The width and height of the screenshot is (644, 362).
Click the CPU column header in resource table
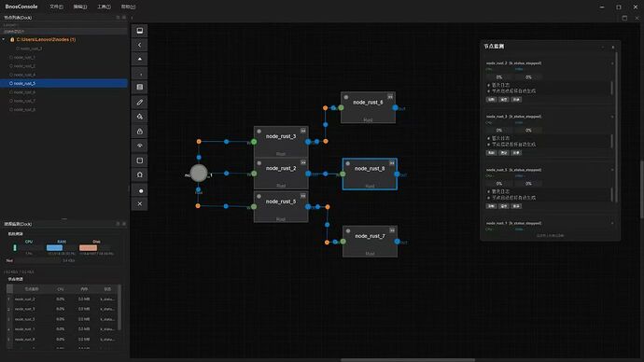[61, 289]
